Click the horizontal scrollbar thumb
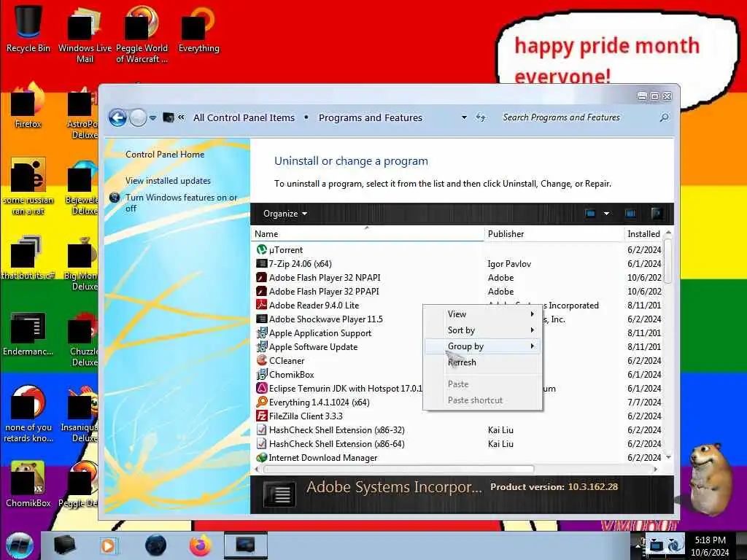 [398, 469]
